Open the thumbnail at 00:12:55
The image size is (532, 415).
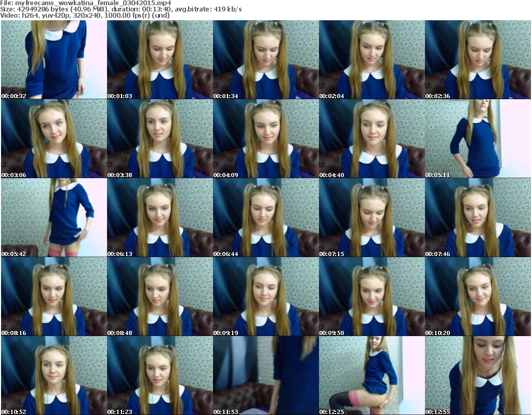(x=478, y=375)
